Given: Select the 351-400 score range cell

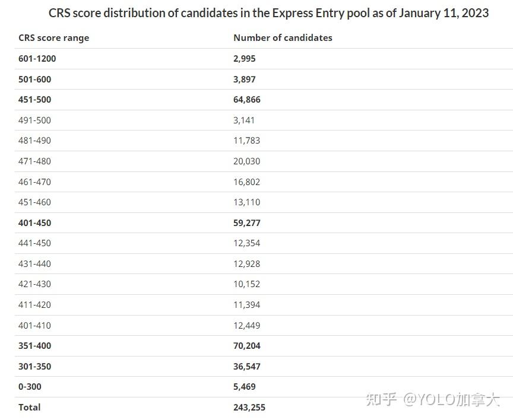Looking at the screenshot, I should click(35, 346).
